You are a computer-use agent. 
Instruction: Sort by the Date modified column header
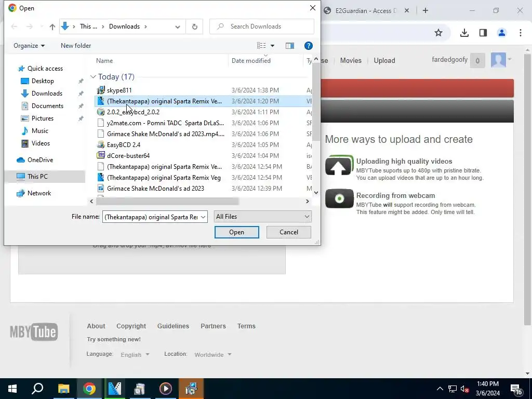251,61
